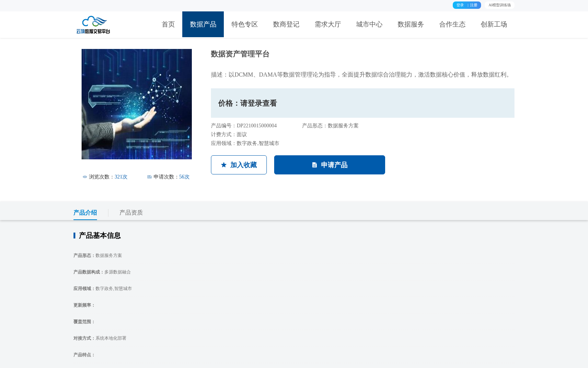
Task: Switch to the 产品介绍 tab
Action: coord(85,213)
